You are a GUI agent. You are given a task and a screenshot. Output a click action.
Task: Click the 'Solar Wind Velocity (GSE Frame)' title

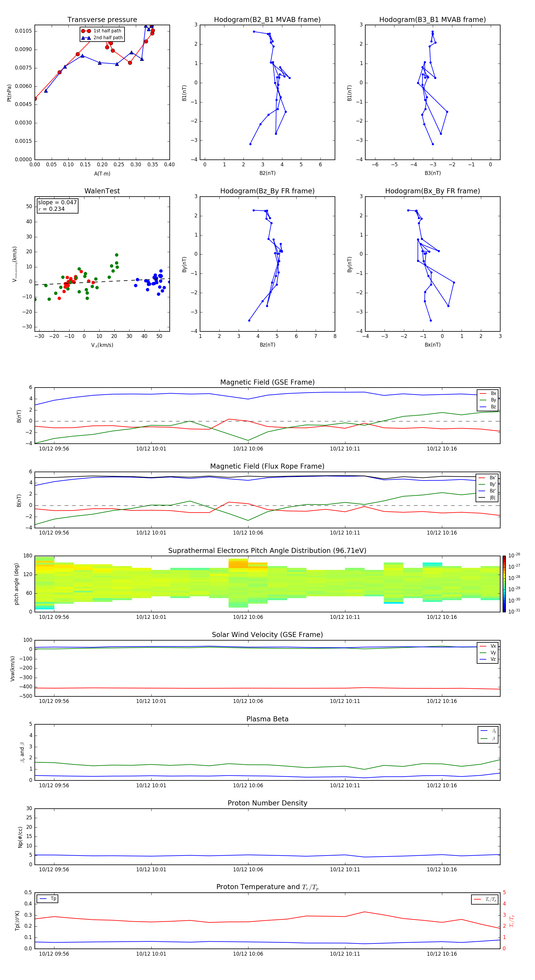267,635
